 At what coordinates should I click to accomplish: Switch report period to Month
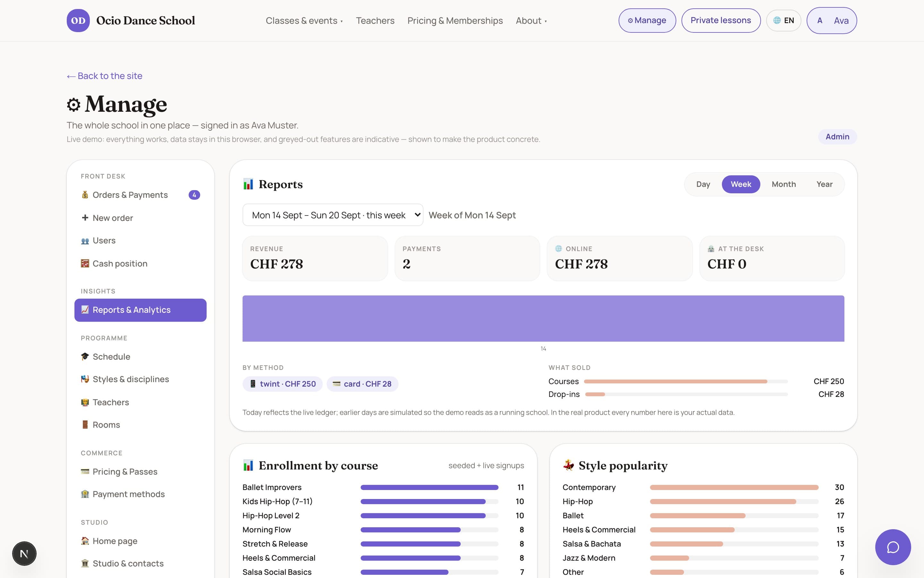point(783,184)
